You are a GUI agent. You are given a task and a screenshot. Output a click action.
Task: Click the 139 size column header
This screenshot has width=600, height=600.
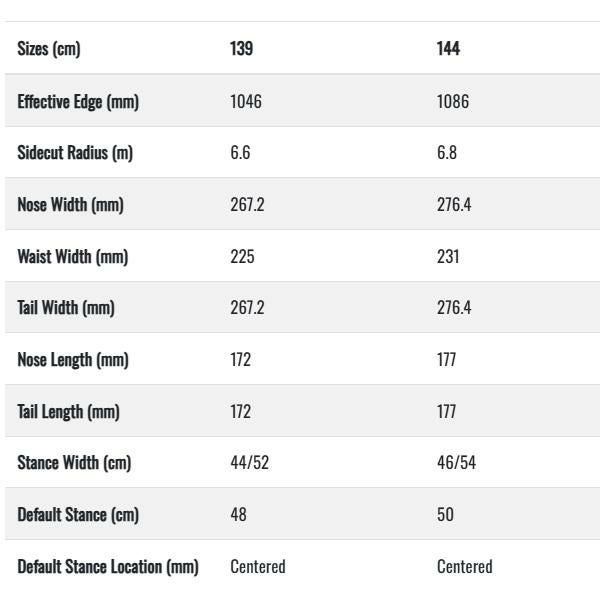[x=241, y=49]
